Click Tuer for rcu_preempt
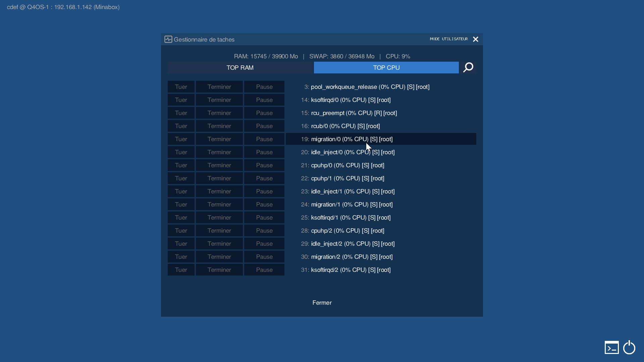The image size is (644, 362). tap(181, 113)
